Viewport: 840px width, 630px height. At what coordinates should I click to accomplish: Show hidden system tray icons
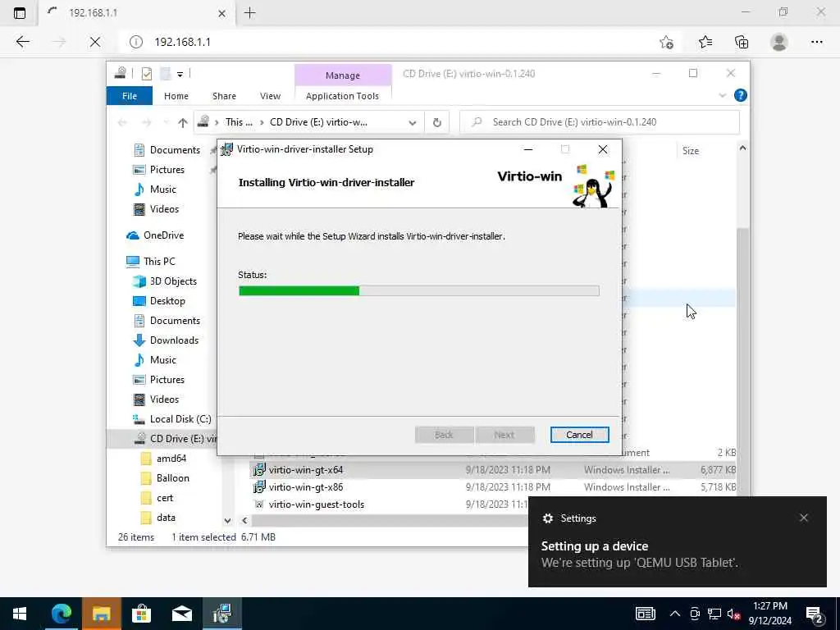click(x=675, y=614)
